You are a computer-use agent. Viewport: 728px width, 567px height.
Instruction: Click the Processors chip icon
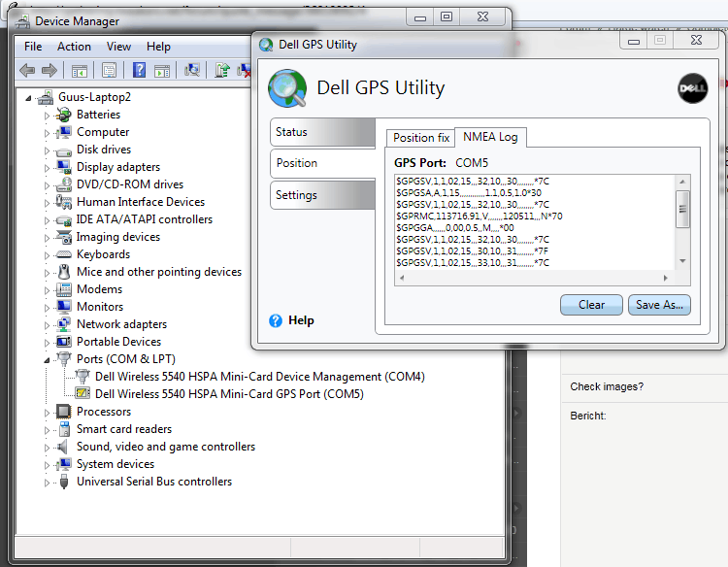click(64, 412)
